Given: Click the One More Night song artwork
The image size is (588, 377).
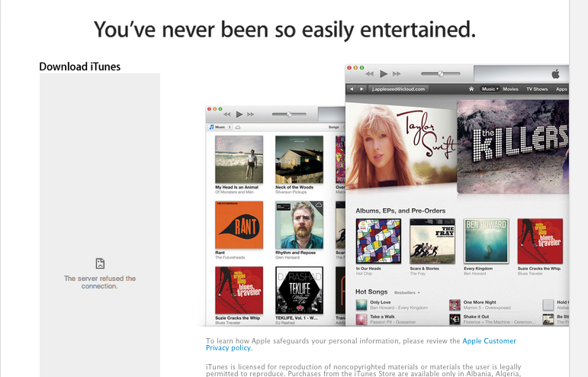Looking at the screenshot, I should coord(455,304).
